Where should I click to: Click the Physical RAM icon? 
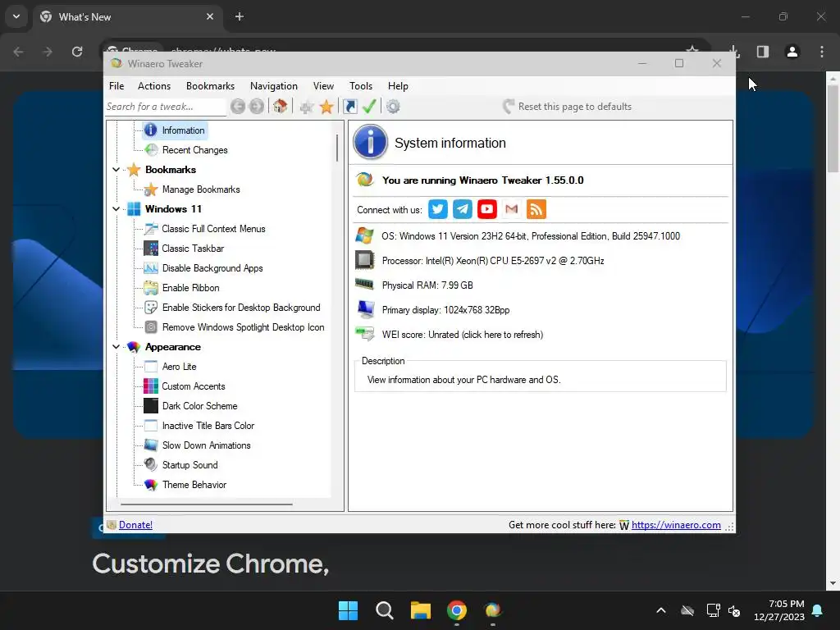(x=364, y=284)
